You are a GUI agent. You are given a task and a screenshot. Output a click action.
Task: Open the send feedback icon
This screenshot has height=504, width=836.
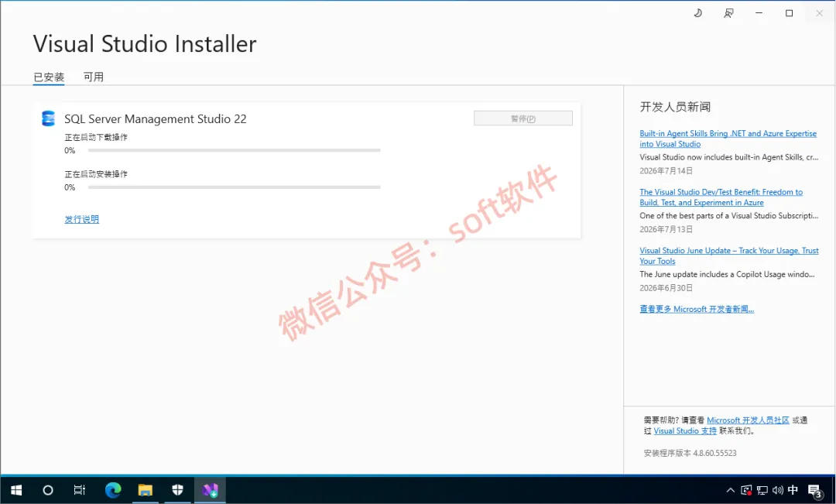pyautogui.click(x=728, y=13)
